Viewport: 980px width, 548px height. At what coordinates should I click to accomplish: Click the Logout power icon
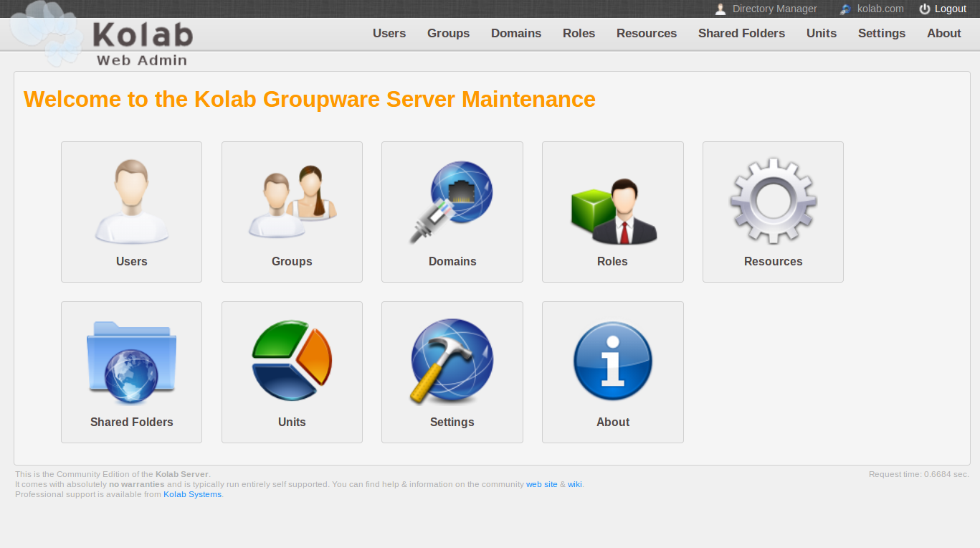click(925, 9)
